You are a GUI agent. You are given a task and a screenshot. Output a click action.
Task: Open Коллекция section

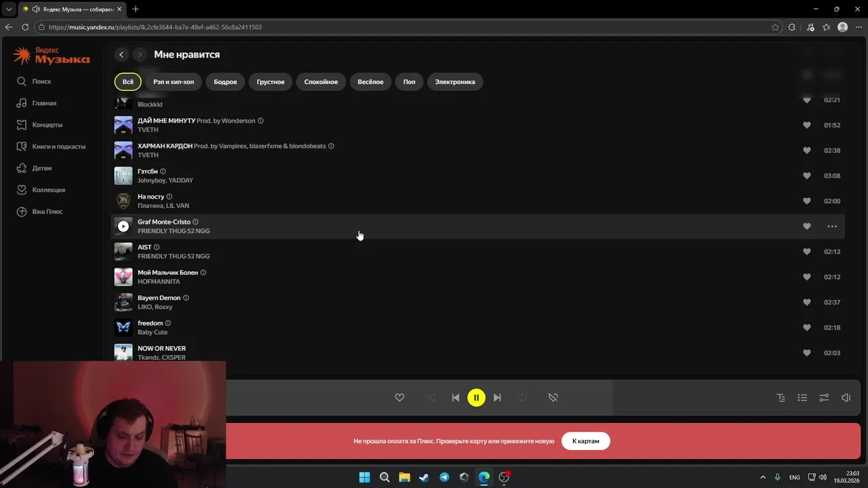(41, 190)
